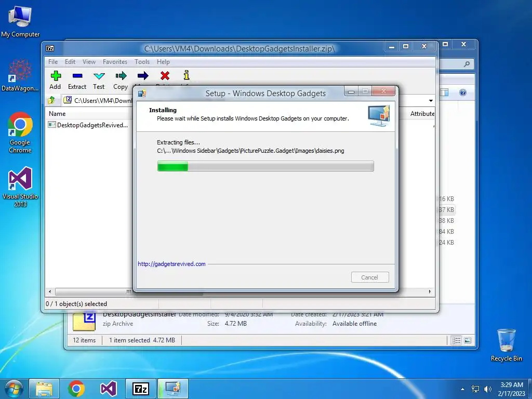Go up one folder in 7-Zip
Viewport: 532px width, 399px height.
(51, 100)
